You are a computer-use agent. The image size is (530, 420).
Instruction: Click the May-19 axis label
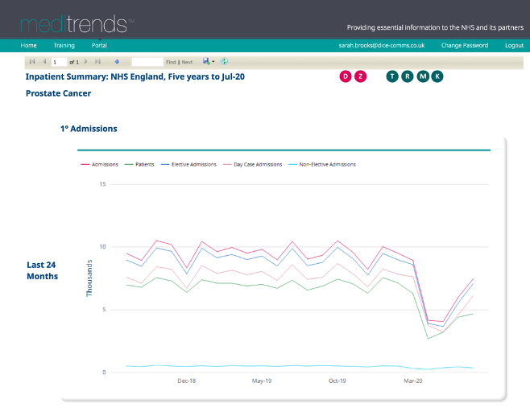tap(262, 381)
